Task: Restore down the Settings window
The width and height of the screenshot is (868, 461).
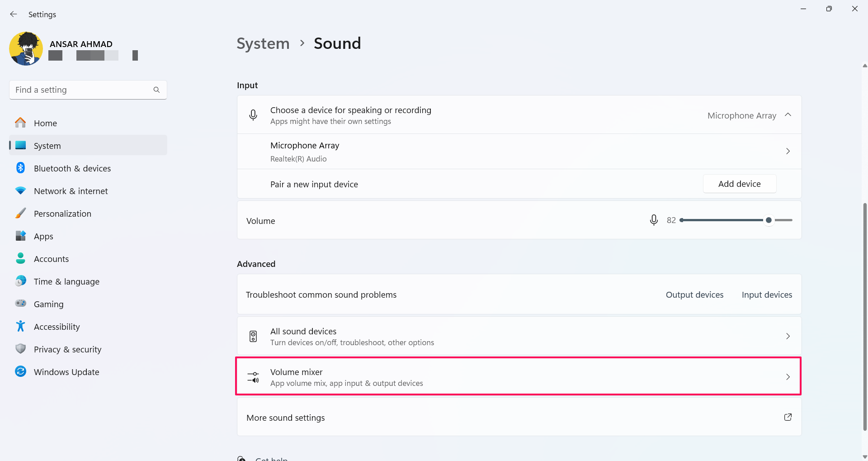Action: point(829,9)
